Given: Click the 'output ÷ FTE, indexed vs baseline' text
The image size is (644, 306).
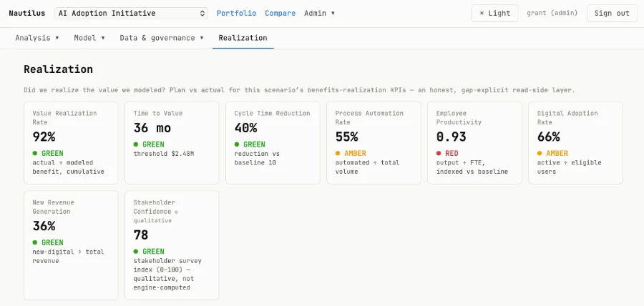Looking at the screenshot, I should point(472,167).
